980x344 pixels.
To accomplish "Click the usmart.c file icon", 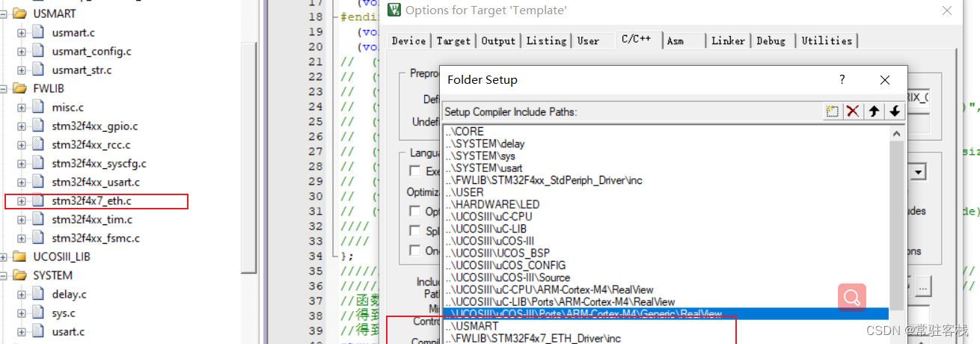I will [x=38, y=33].
